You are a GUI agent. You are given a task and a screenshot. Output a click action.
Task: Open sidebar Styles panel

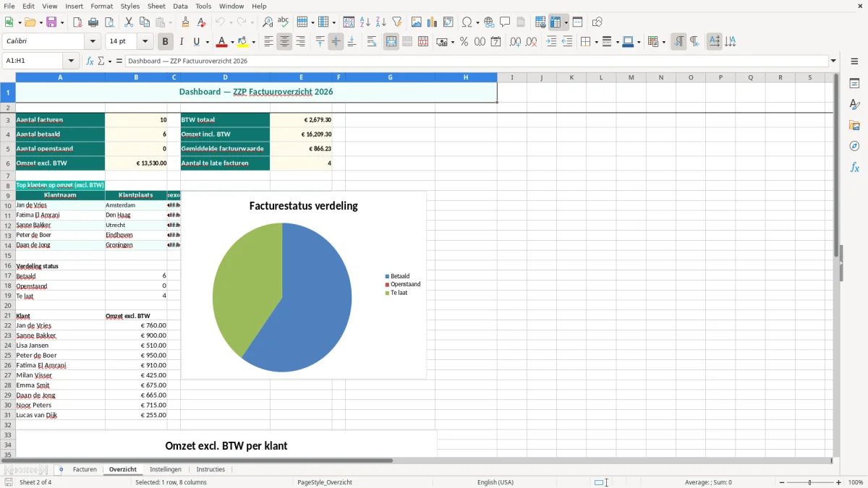854,104
